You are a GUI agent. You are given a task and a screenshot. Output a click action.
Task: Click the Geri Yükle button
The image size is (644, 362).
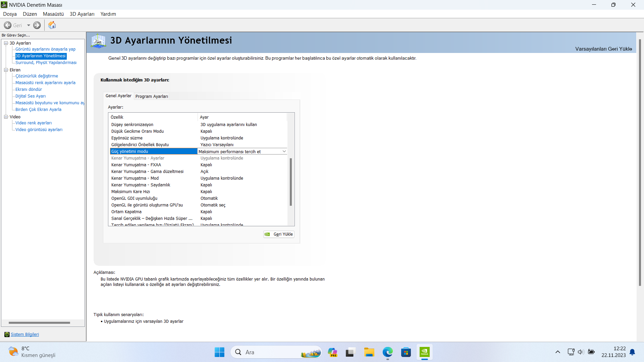click(279, 234)
